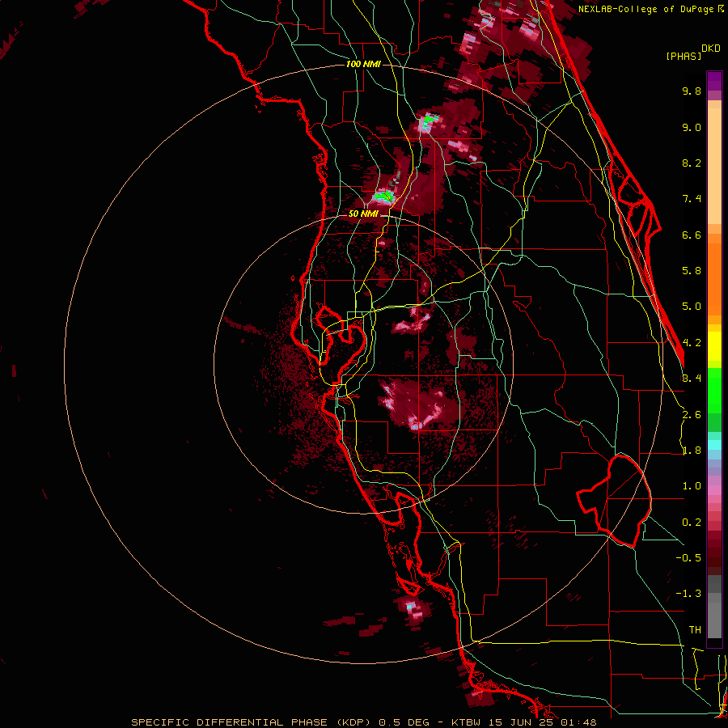Click the "100 NMI" range ring label
Screen dimensions: 728x728
pos(363,64)
